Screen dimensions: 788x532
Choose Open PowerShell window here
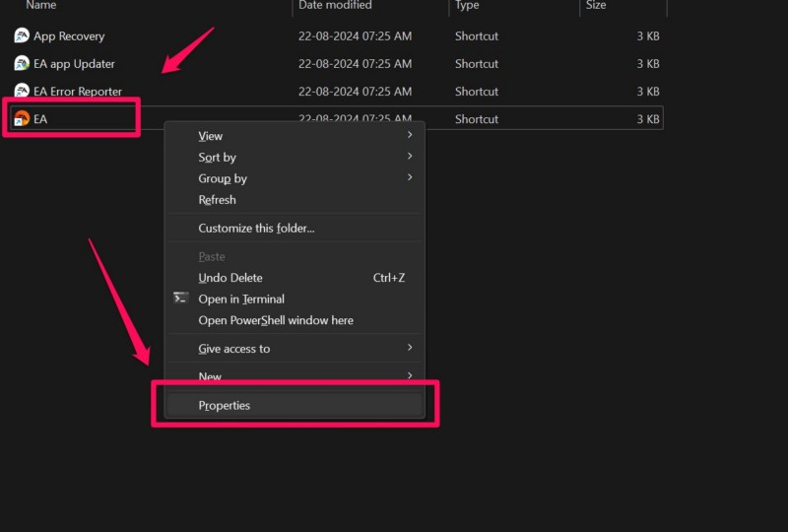click(276, 320)
